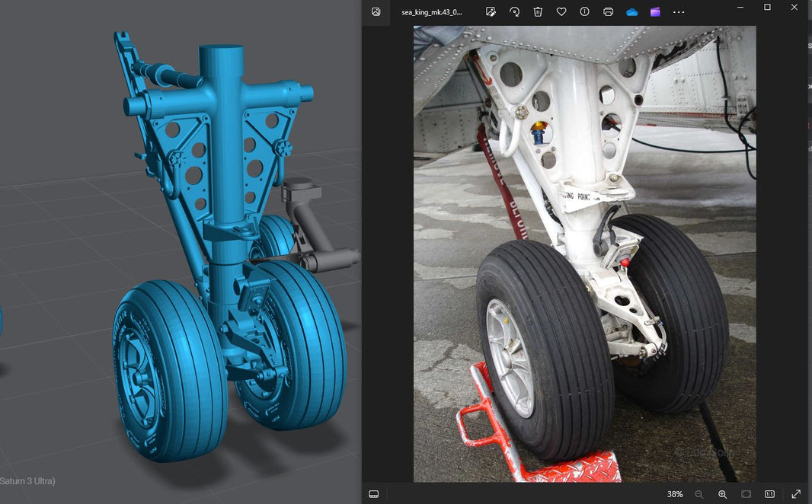View file information for the image

coord(584,12)
